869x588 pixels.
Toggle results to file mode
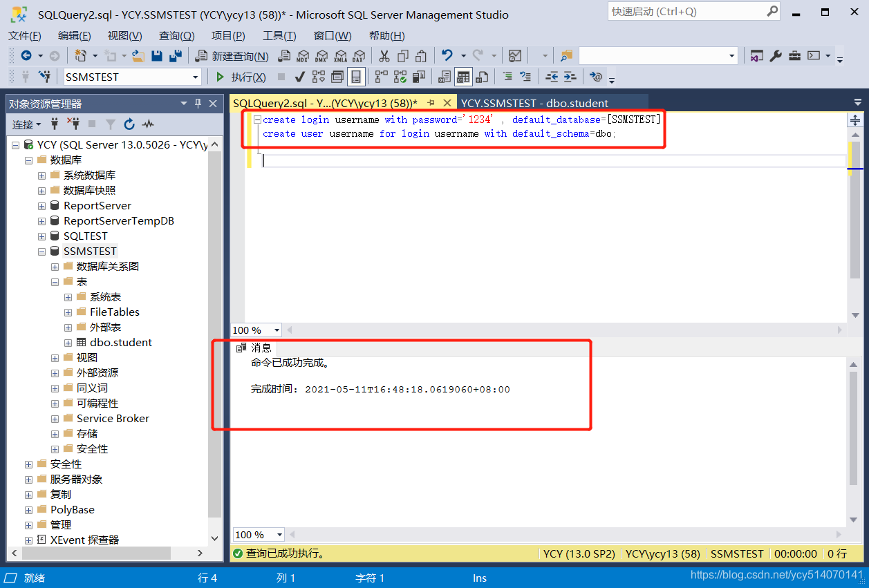(482, 77)
